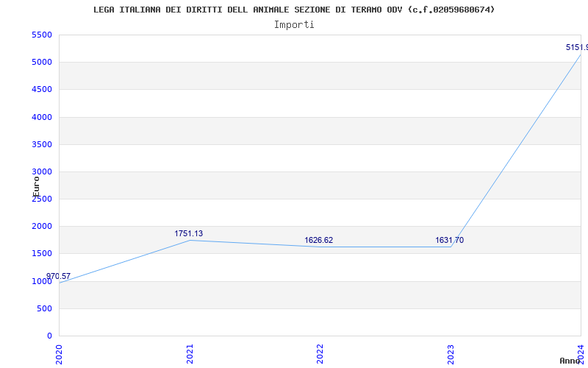
Task: Click the 'Euro' y-axis title
Action: (36, 186)
